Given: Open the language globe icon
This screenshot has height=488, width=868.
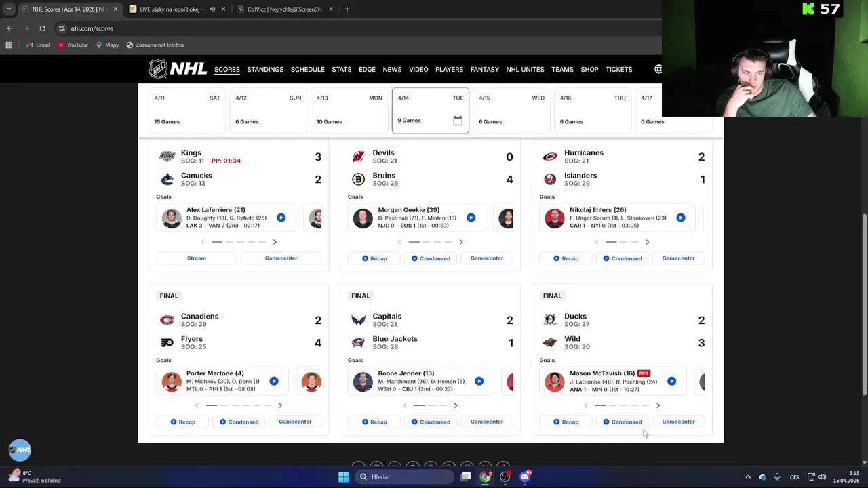Looking at the screenshot, I should 658,69.
